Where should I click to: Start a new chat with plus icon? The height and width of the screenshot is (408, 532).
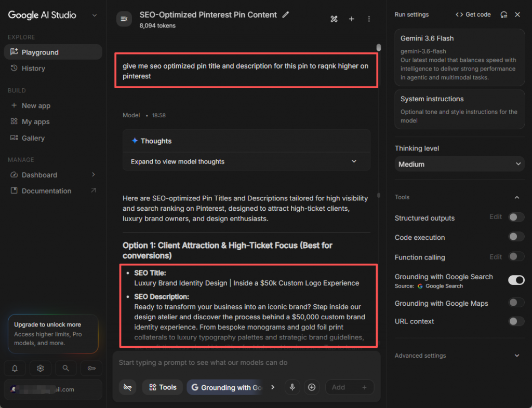coord(352,19)
